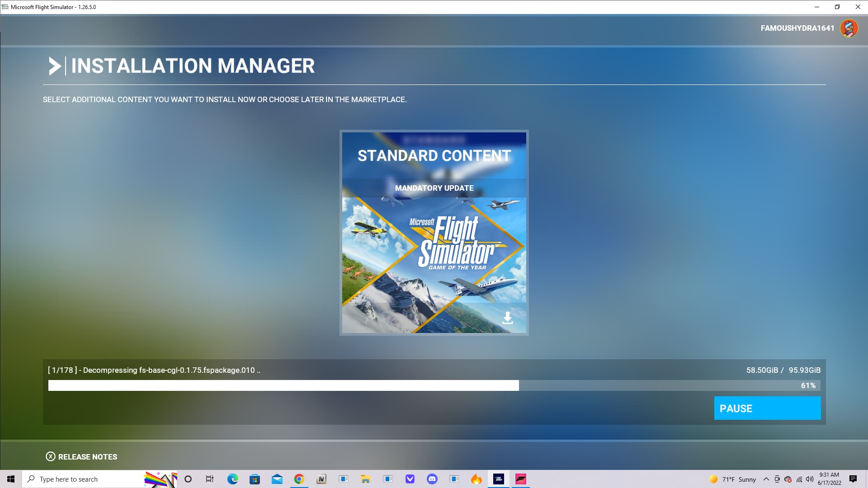
Task: Open Microsoft Edge from the taskbar
Action: coord(232,479)
